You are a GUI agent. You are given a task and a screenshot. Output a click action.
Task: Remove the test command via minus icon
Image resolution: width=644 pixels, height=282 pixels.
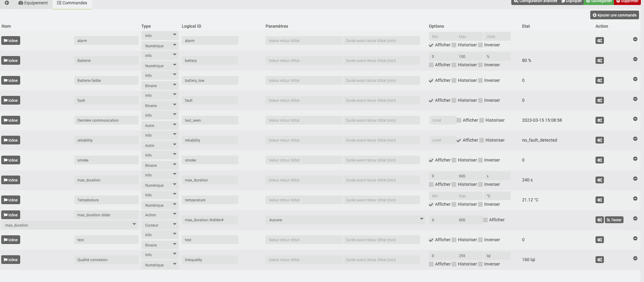[635, 238]
